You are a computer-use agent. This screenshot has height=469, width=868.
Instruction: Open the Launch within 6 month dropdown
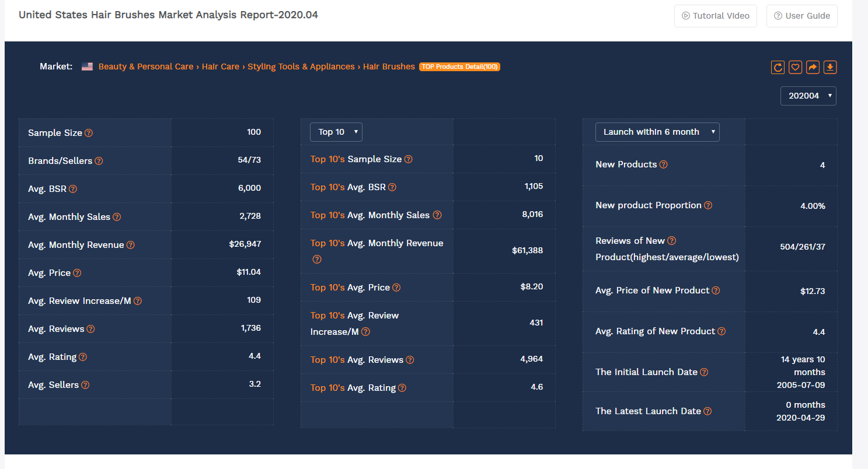coord(657,132)
